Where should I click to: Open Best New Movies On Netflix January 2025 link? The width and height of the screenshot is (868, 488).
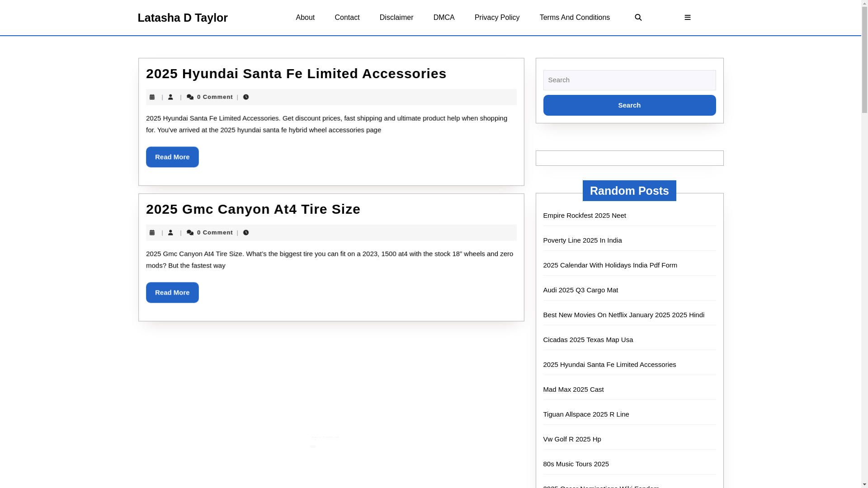624,315
